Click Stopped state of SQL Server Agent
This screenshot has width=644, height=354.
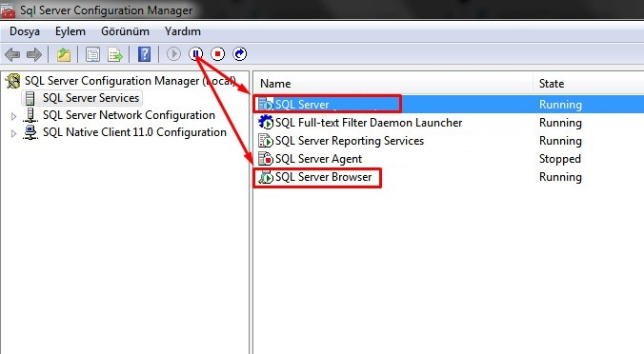click(x=560, y=159)
